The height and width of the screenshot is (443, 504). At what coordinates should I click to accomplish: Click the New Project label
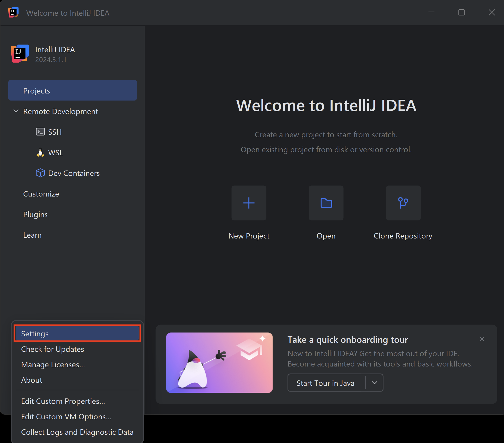point(249,236)
